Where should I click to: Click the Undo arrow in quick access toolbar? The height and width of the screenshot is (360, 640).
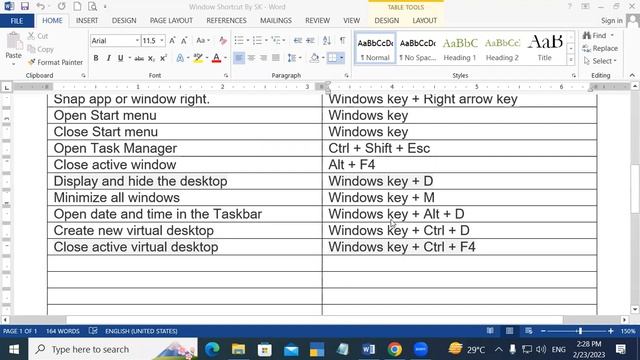tap(40, 6)
